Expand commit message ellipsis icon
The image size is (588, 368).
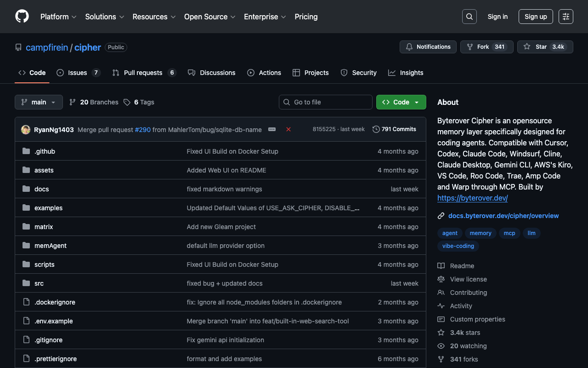click(x=272, y=129)
